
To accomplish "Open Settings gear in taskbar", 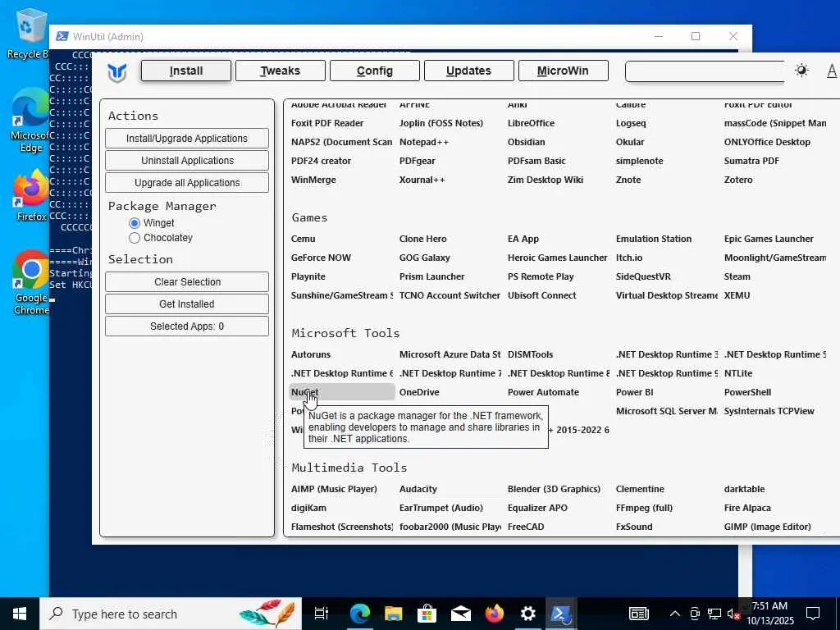I will [x=527, y=614].
